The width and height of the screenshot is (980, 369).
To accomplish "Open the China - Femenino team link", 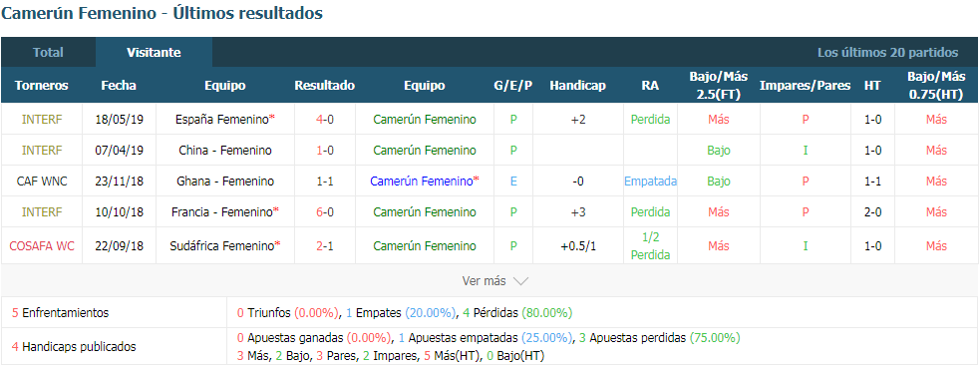I will [225, 151].
